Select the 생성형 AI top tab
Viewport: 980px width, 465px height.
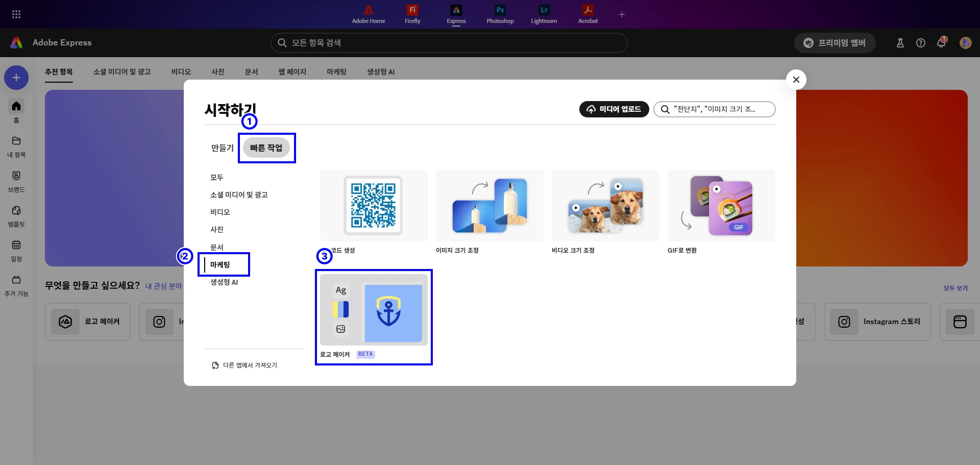(381, 72)
